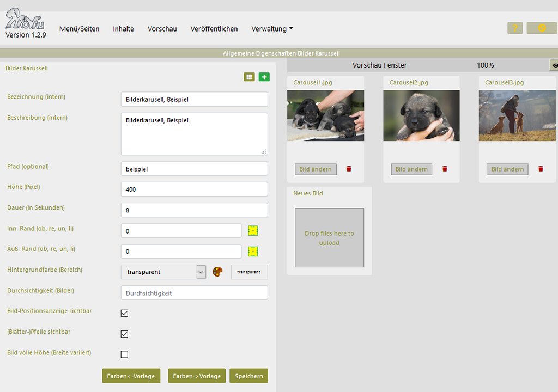Uncheck (Blätter-)Pfeile sichtbar checkbox

pyautogui.click(x=124, y=334)
